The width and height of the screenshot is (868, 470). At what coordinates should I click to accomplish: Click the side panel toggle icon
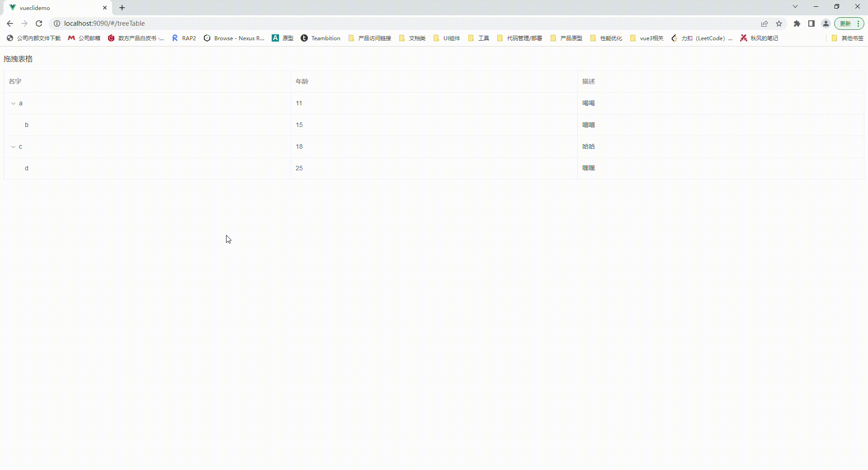[x=811, y=23]
